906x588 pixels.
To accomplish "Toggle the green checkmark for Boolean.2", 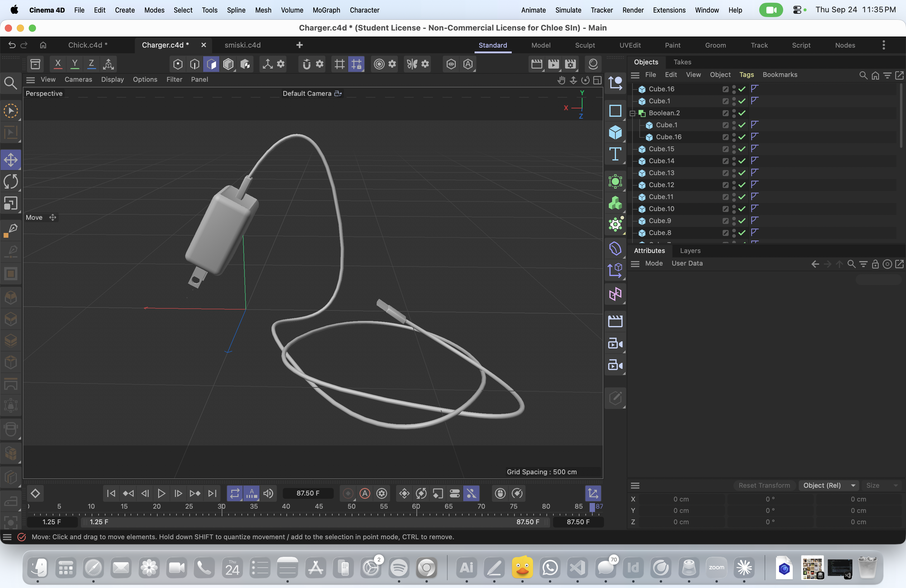I will [742, 113].
